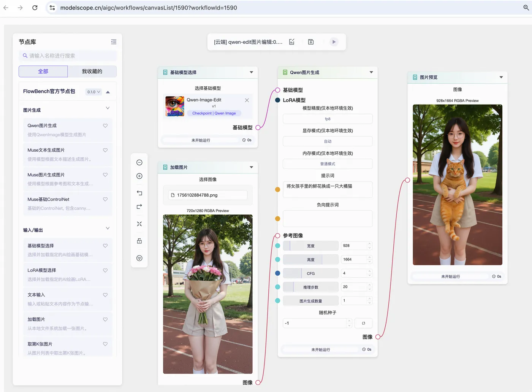Favorite the Muse图片生成图片 node
The height and width of the screenshot is (392, 532).
pyautogui.click(x=105, y=175)
